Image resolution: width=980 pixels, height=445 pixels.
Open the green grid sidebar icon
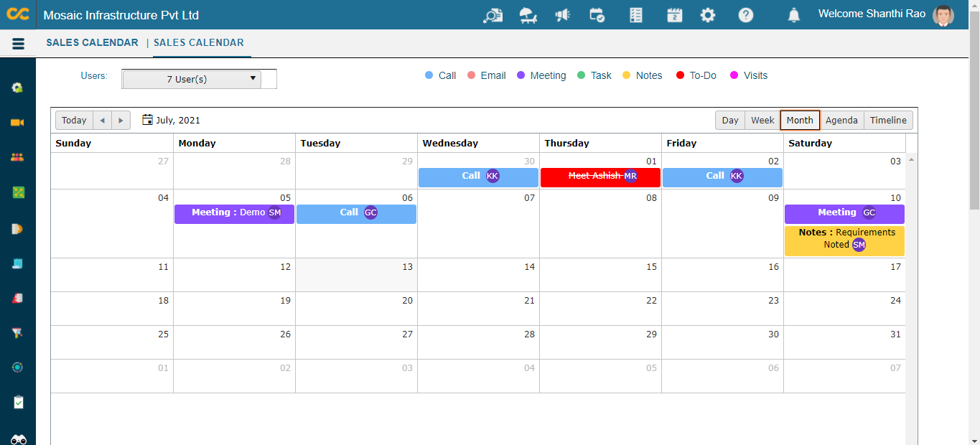[18, 192]
